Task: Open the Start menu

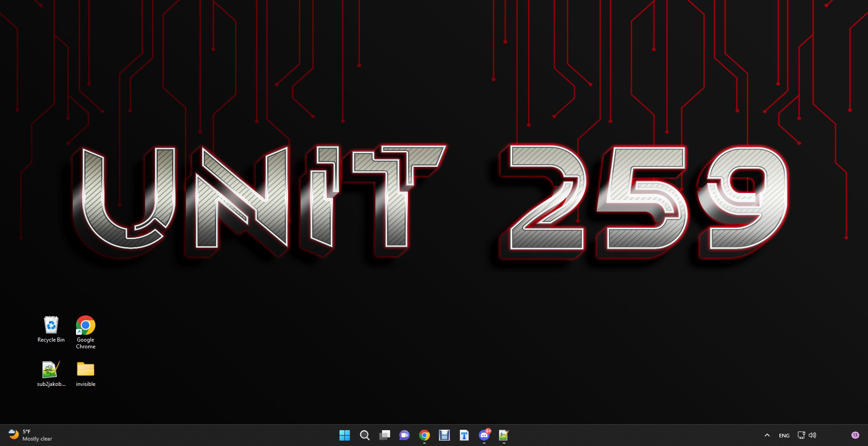Action: (345, 435)
